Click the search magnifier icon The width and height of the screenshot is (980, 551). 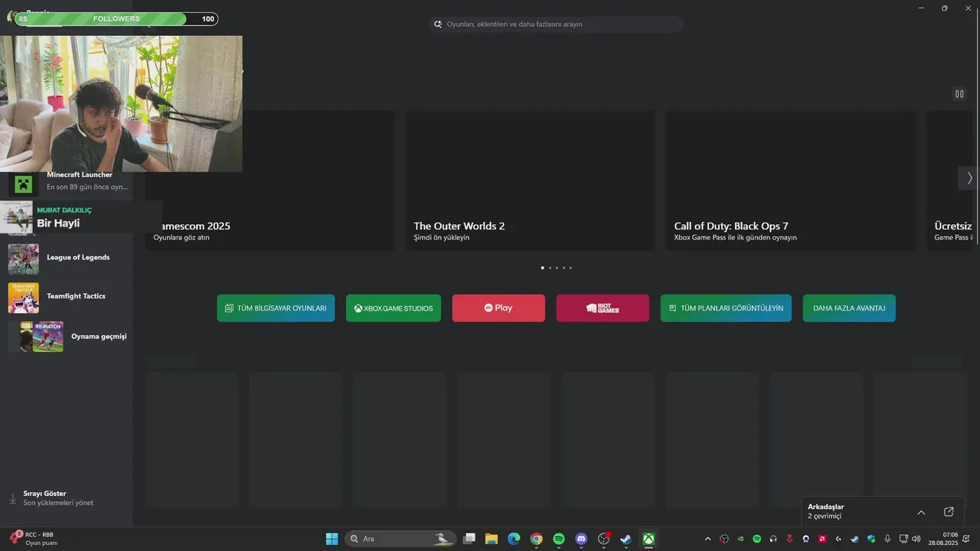[438, 24]
